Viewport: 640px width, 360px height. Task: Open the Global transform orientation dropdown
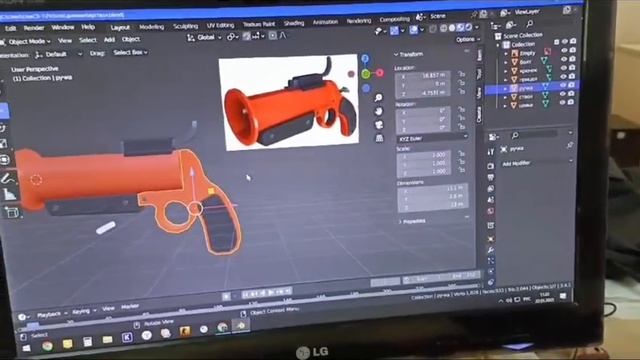click(x=204, y=38)
